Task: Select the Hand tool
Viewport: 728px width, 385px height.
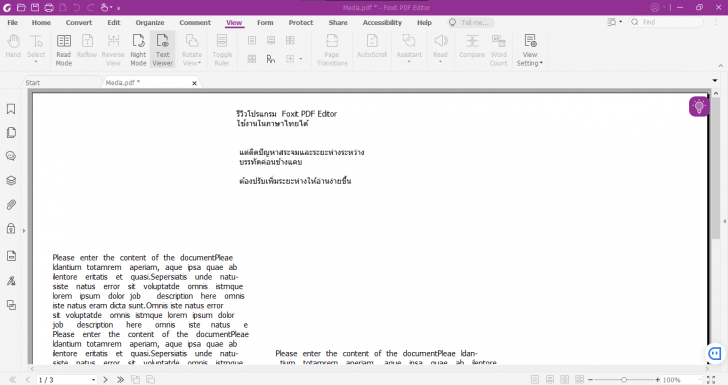Action: 13,46
